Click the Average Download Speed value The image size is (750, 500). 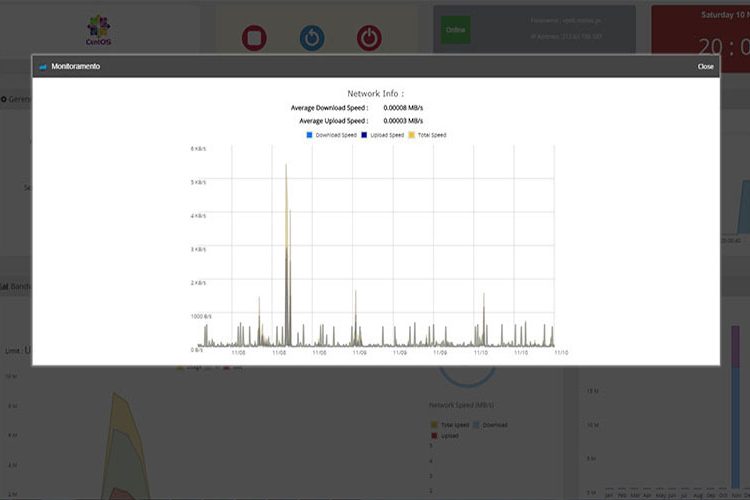click(x=403, y=107)
